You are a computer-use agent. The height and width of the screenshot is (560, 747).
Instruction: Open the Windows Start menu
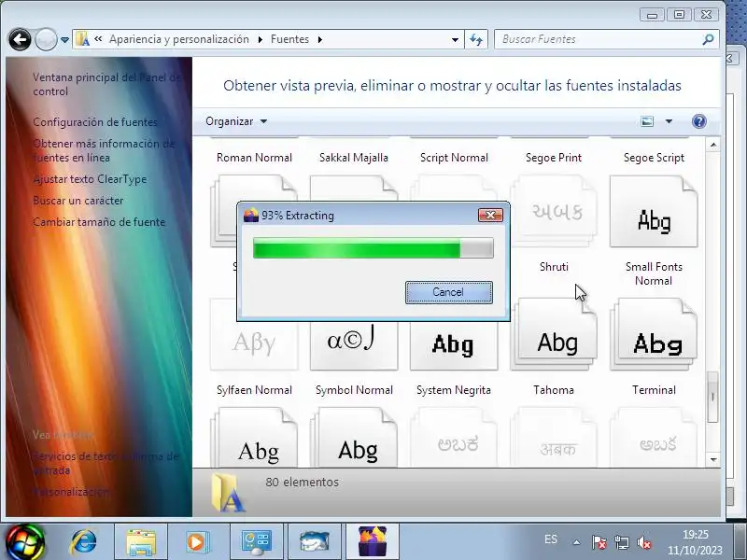point(24,542)
